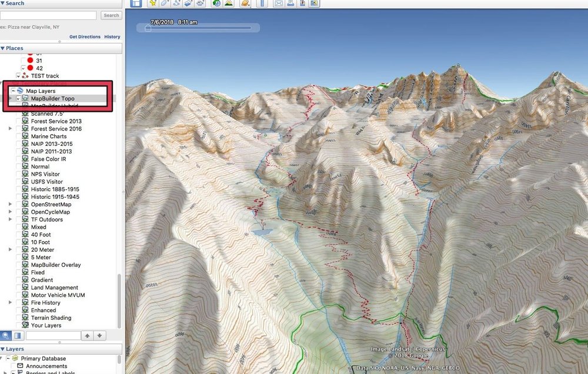588x374 pixels.
Task: Add an image overlay from the toolbar
Action: (189, 3)
